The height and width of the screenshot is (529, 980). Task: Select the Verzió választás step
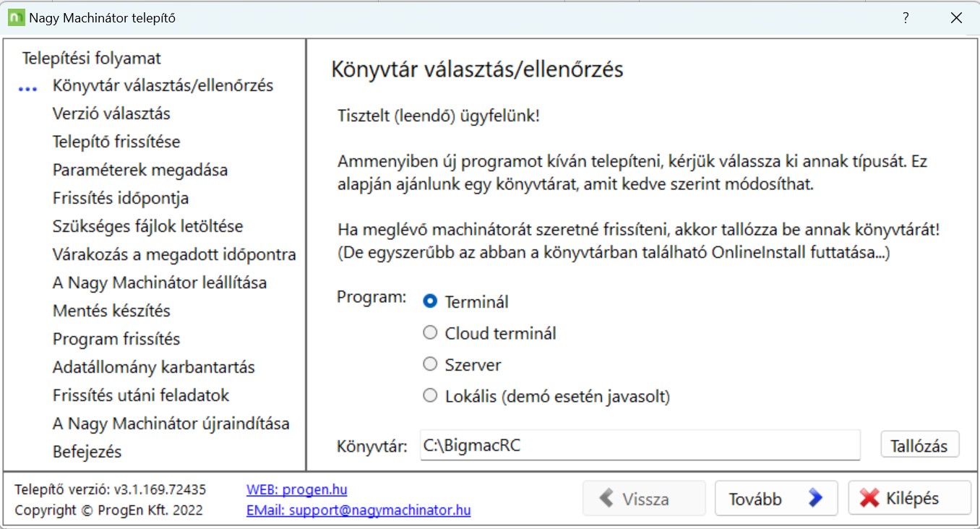[111, 113]
